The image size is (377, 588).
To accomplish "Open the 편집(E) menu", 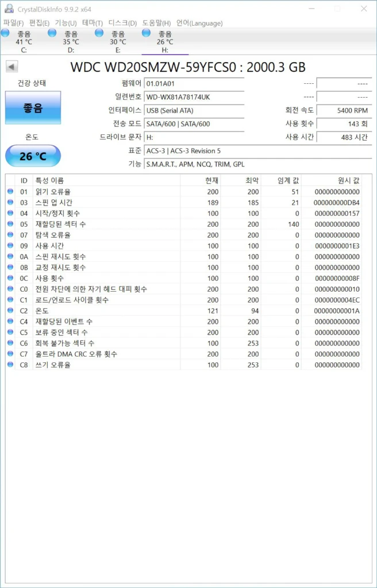I will 40,23.
